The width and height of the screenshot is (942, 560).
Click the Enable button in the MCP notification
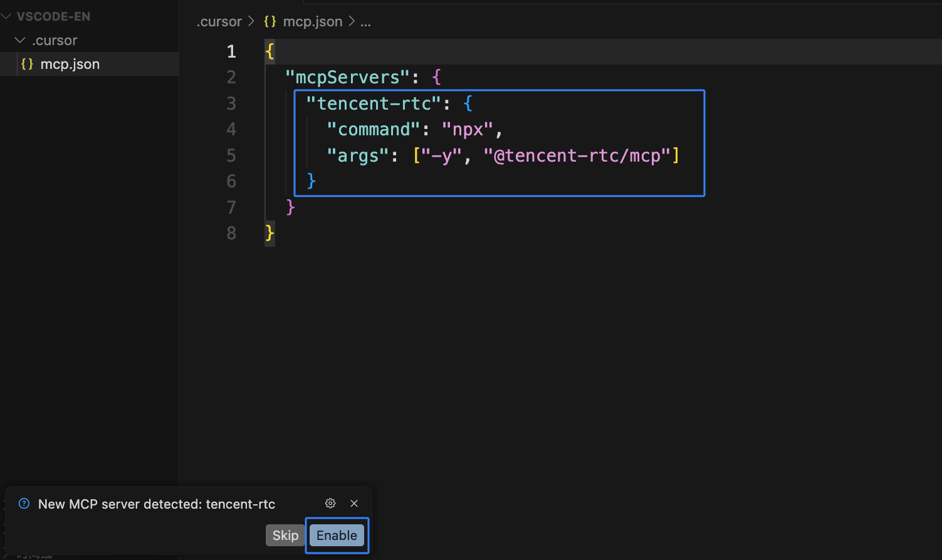tap(337, 536)
